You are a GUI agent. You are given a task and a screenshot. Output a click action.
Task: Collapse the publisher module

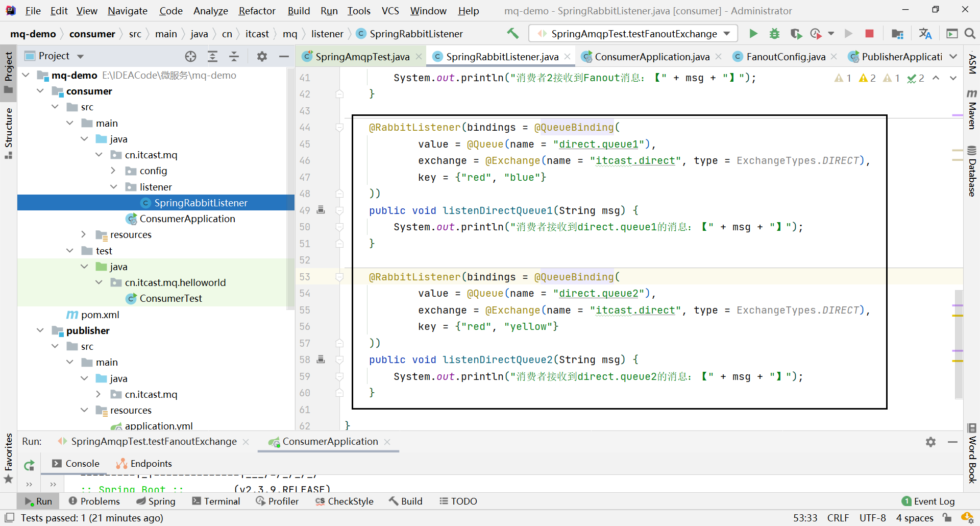(40, 330)
